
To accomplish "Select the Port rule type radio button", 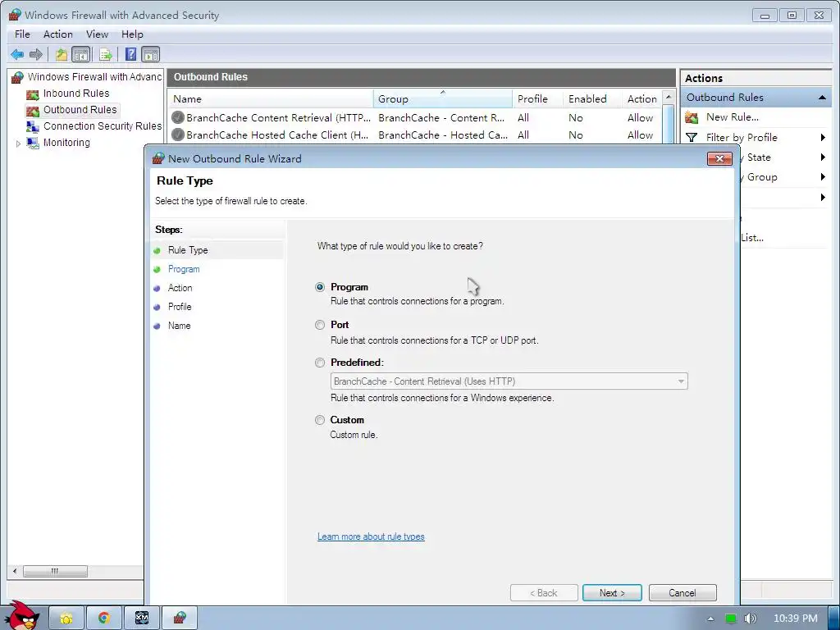I will [x=320, y=325].
